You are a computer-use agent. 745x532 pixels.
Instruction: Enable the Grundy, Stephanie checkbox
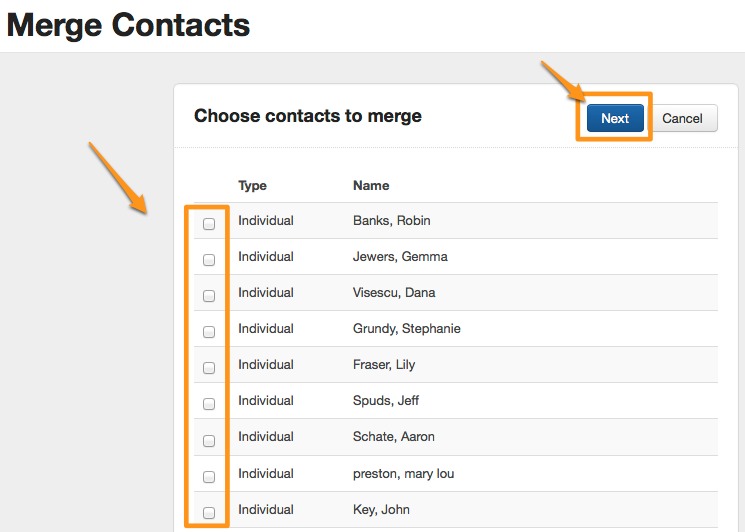(x=209, y=332)
